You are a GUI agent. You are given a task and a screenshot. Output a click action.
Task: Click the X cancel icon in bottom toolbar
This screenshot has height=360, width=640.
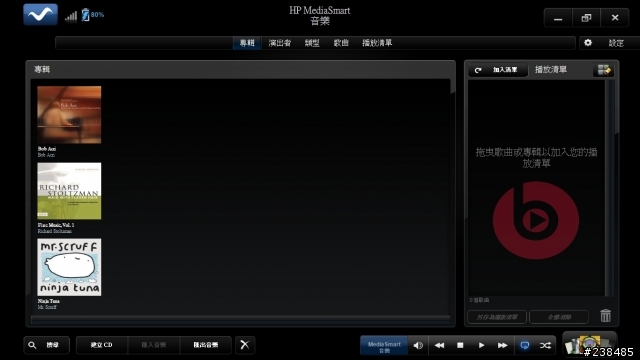tap(245, 345)
